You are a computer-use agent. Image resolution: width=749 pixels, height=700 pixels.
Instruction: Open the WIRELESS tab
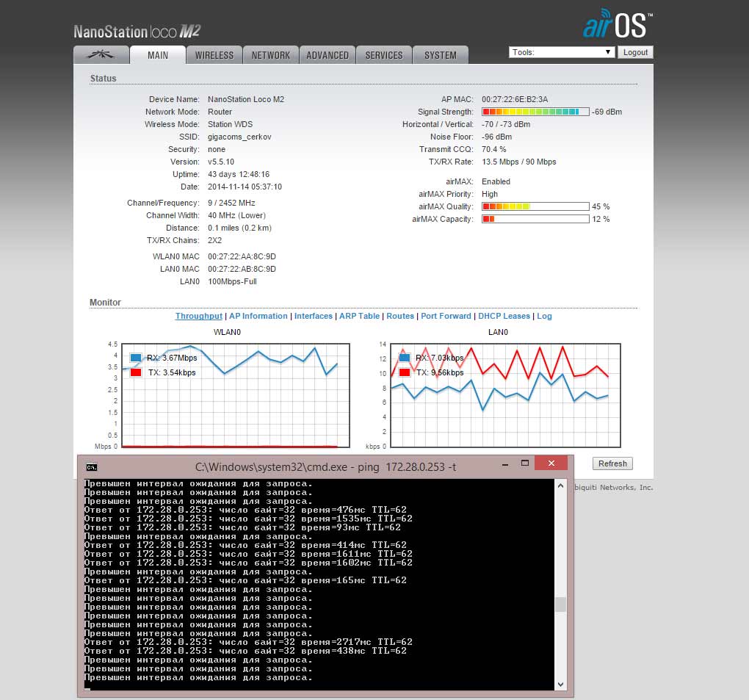click(214, 55)
